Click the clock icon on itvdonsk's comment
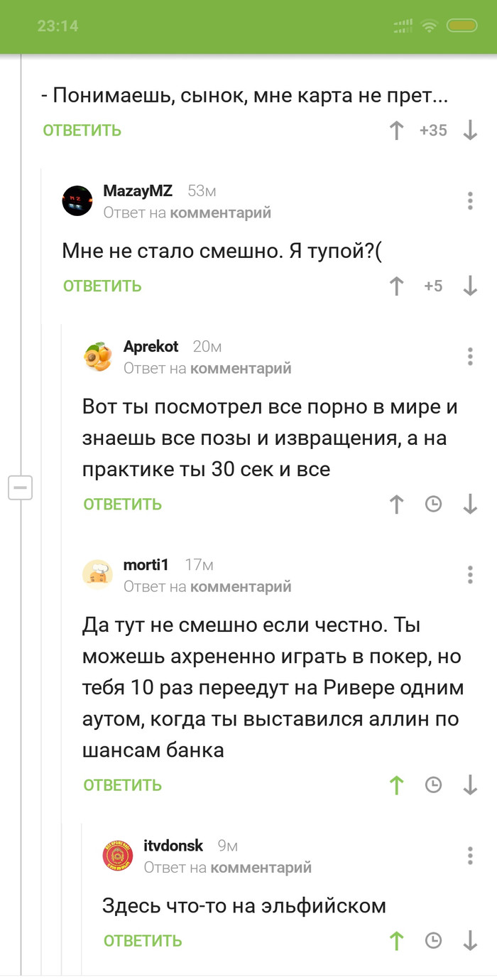 click(x=433, y=941)
